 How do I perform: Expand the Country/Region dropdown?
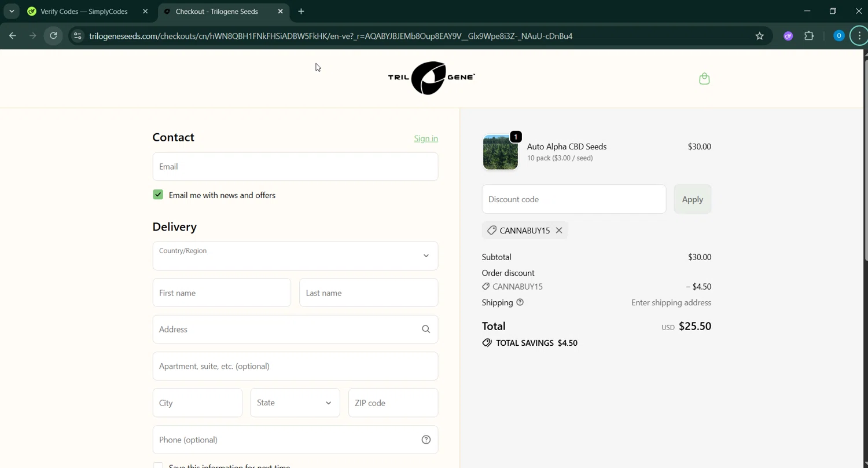pos(295,256)
